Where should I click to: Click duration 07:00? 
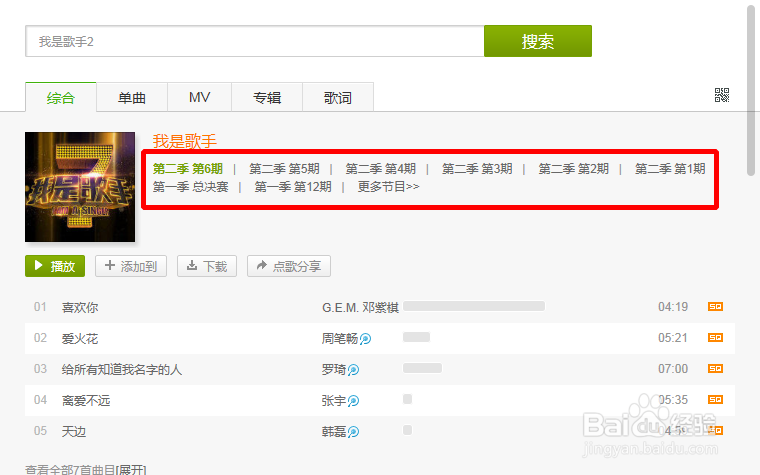click(x=673, y=369)
